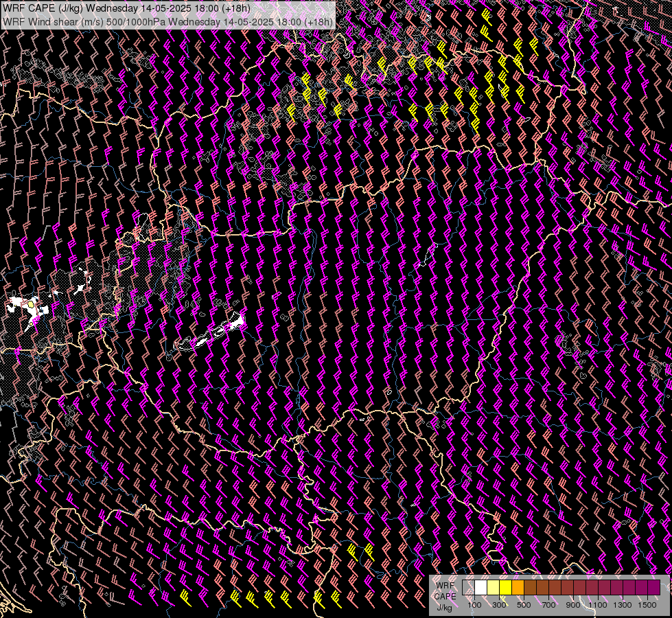Click the white CAPE legend swatch
Screen dimensions: 672x618
[x=481, y=587]
